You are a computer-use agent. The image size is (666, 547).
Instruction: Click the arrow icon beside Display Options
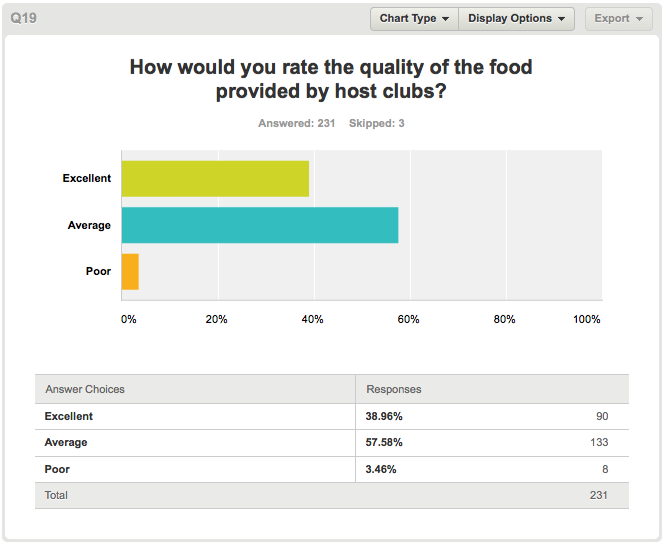pyautogui.click(x=562, y=19)
